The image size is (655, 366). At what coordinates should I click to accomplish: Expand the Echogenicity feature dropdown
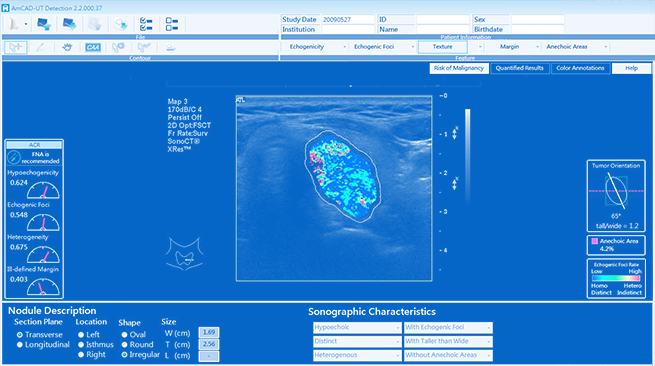click(344, 47)
